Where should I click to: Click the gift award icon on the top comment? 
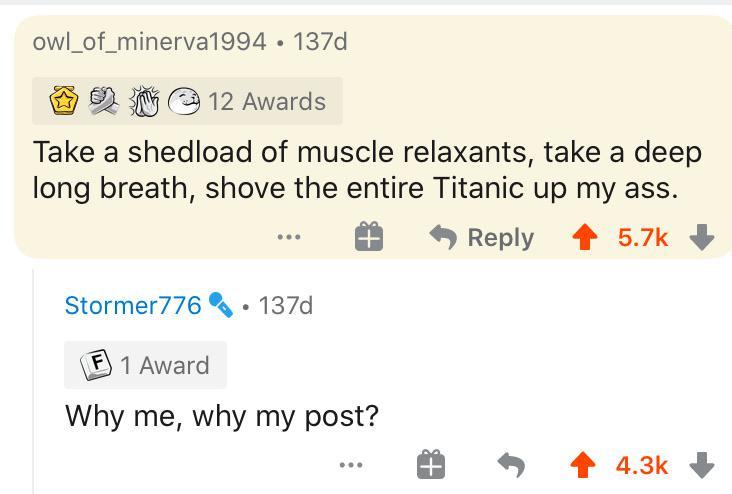click(x=368, y=237)
